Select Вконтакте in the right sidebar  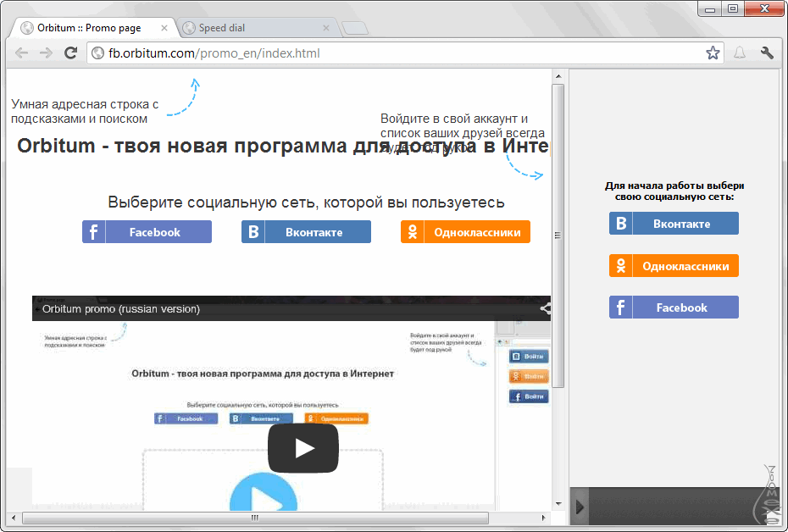click(674, 224)
